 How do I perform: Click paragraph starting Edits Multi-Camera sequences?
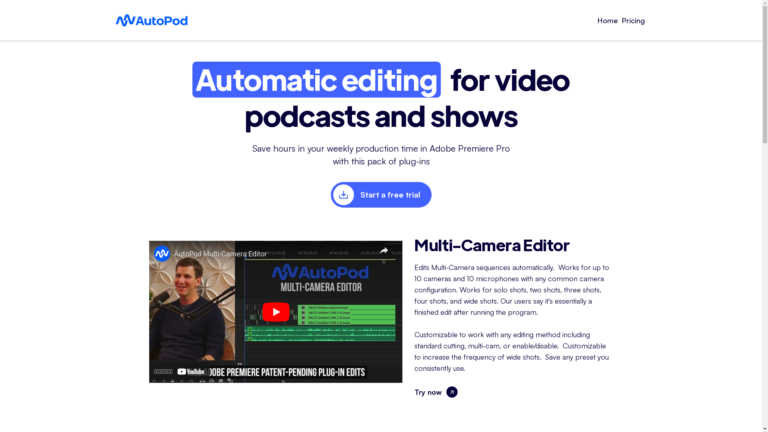point(512,290)
